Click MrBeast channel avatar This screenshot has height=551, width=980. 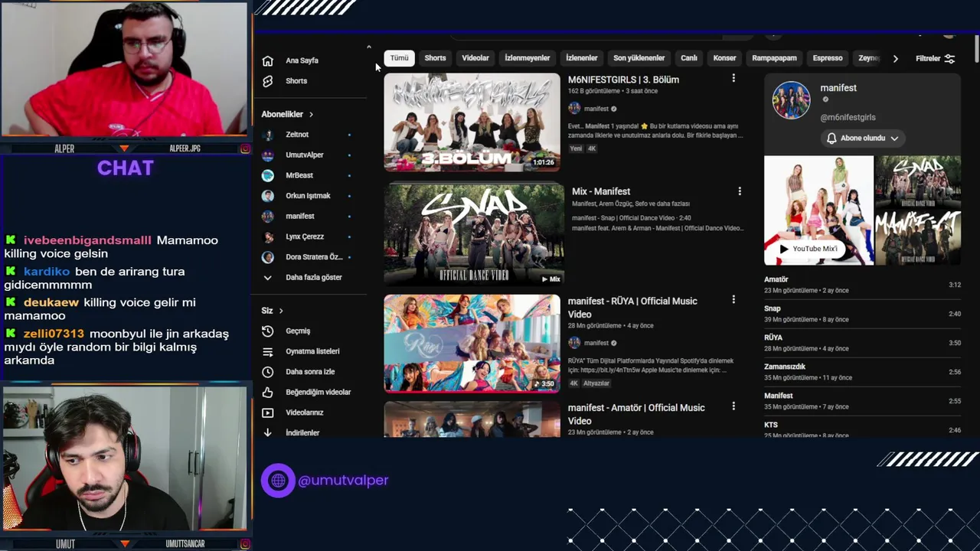[x=268, y=175]
